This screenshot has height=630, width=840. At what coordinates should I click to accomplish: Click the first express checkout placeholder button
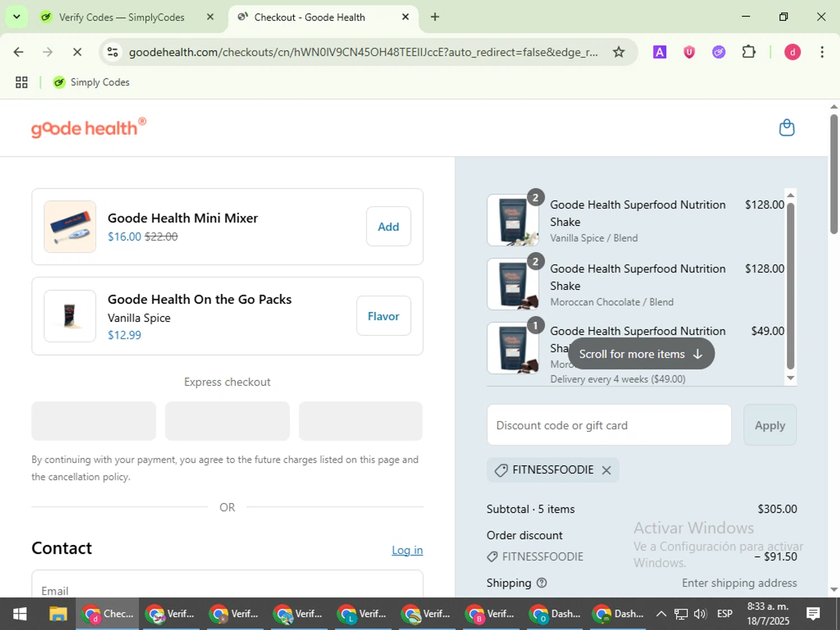point(94,421)
